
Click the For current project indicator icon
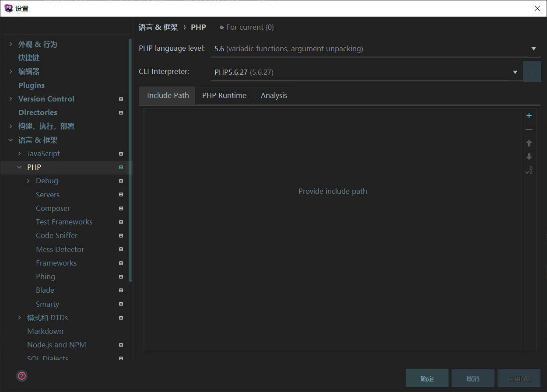[221, 28]
